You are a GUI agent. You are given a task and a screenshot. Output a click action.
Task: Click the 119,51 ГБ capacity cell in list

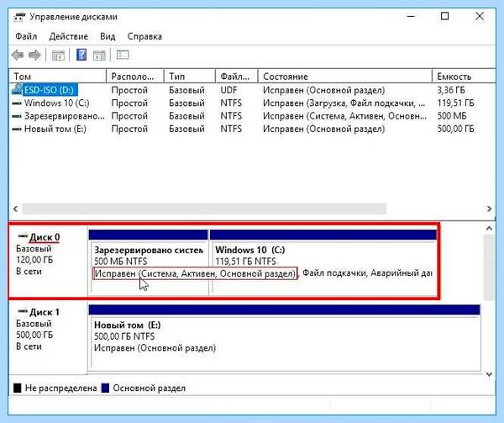click(455, 103)
